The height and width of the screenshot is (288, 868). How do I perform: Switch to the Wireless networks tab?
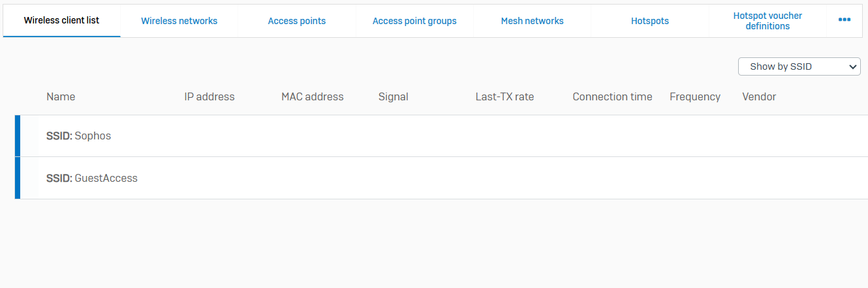(179, 21)
